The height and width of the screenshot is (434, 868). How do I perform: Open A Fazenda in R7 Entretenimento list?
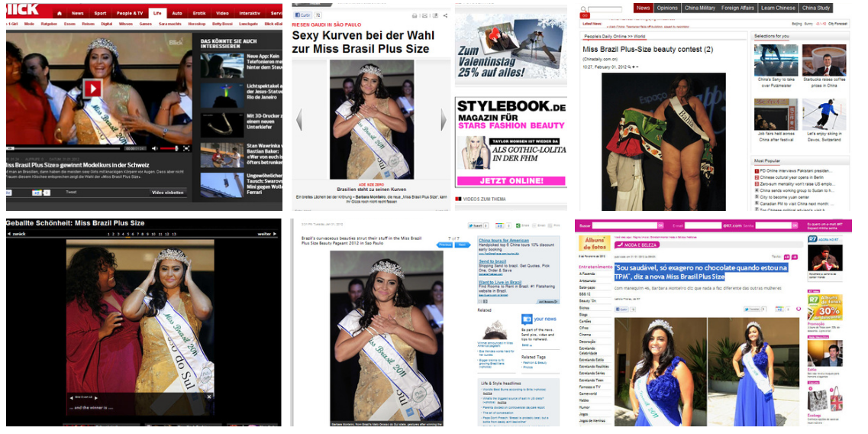click(x=587, y=274)
